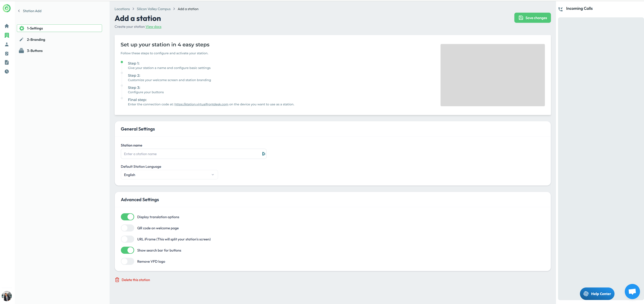Go back using Station Add chevron
644x304 pixels.
(x=19, y=11)
